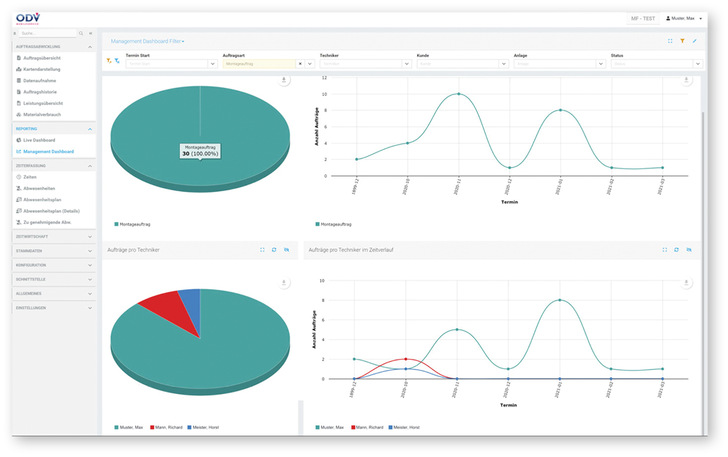Clear the Montageauftrag selection with the X
The height and width of the screenshot is (457, 728).
[x=301, y=64]
